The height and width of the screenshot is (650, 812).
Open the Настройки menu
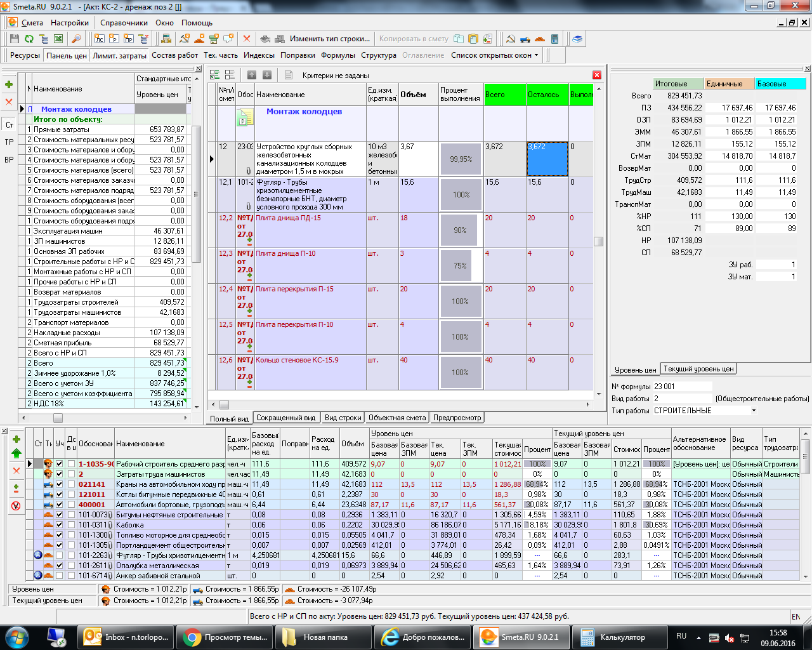(x=70, y=23)
